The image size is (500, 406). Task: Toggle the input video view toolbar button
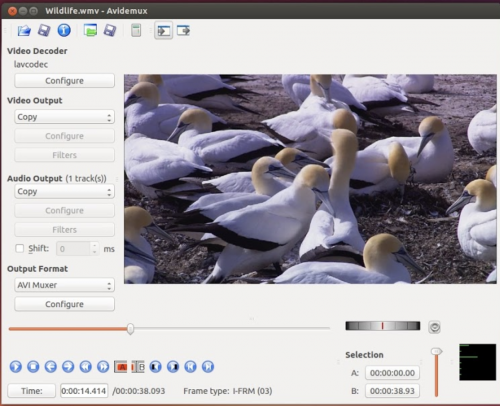[163, 31]
